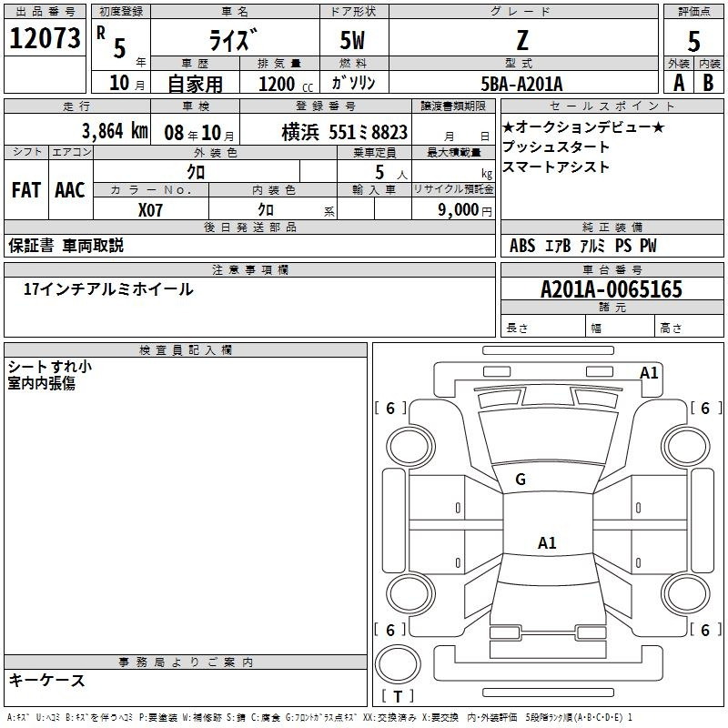Select grade value Z
The image size is (728, 728).
522,40
